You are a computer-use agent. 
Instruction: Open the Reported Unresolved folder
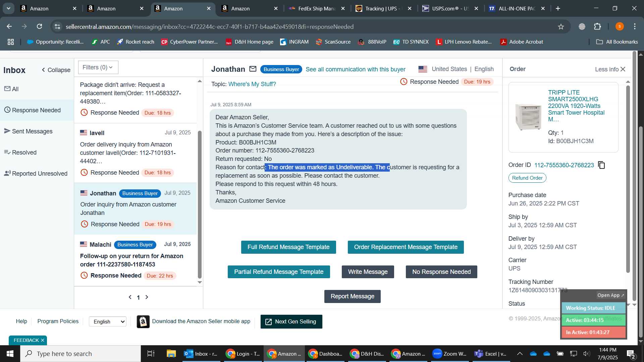[36, 174]
